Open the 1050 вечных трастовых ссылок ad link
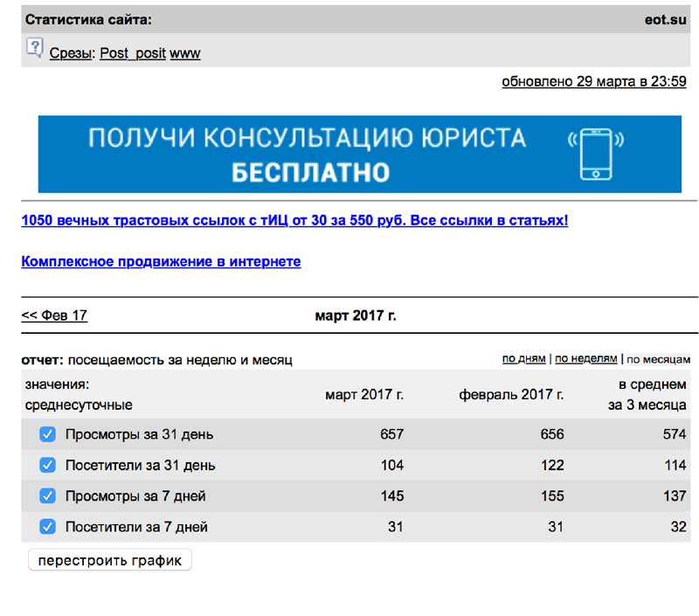The image size is (699, 616). point(294,221)
